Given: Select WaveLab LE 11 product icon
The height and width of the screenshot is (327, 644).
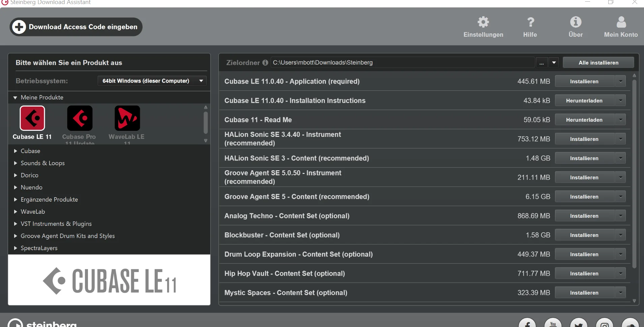Looking at the screenshot, I should coord(127,118).
